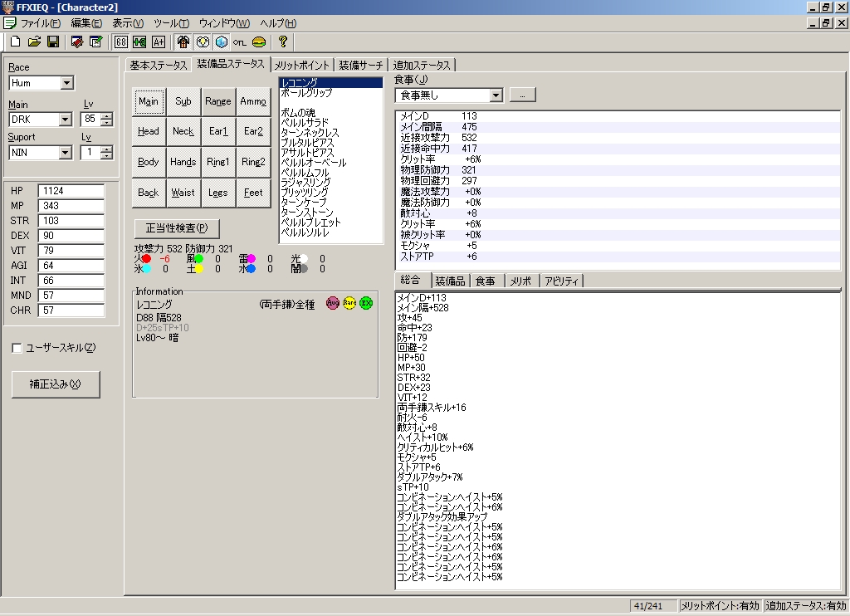This screenshot has height=616, width=850.
Task: Decrease main job level with down arrow
Action: coord(107,123)
